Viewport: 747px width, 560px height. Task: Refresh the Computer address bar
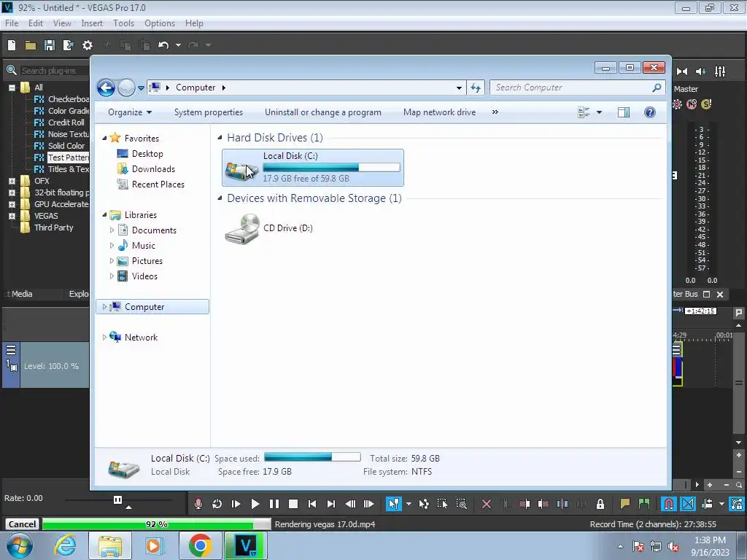(476, 87)
